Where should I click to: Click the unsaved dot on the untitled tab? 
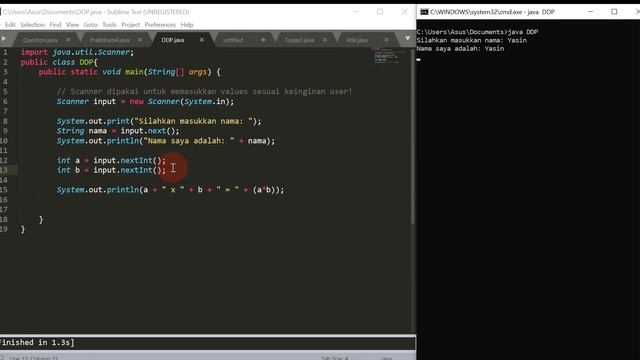click(x=263, y=40)
